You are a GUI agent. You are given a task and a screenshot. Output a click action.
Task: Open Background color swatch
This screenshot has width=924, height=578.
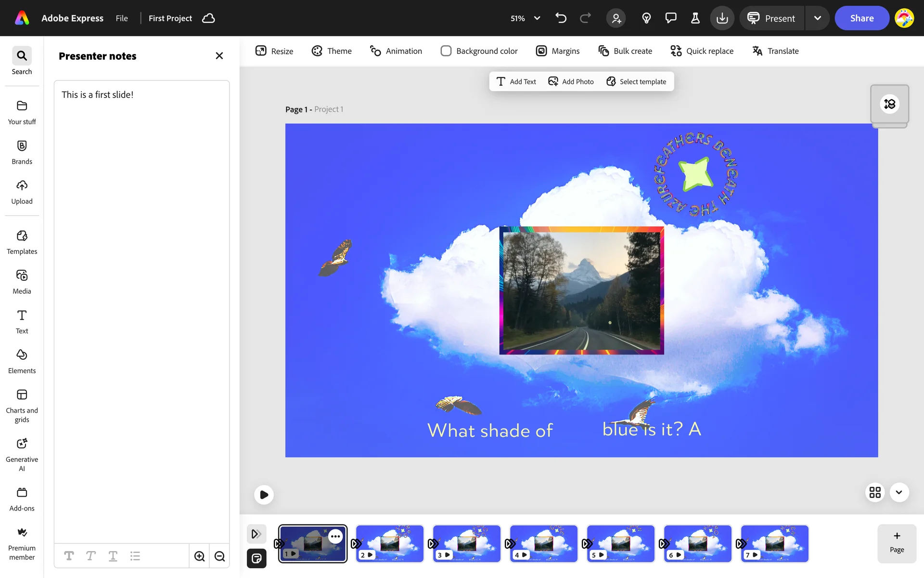coord(446,51)
